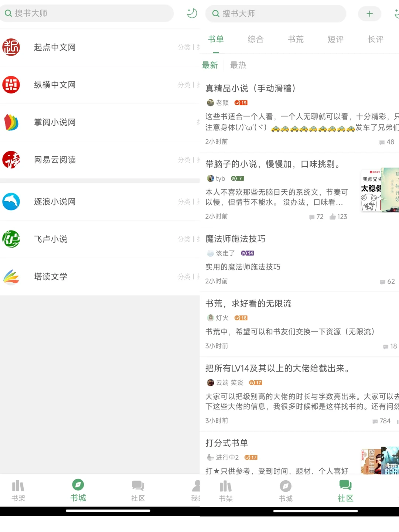Viewport: 399px width, 532px height.
Task: Open post 魔法师施法技巧
Action: point(235,239)
